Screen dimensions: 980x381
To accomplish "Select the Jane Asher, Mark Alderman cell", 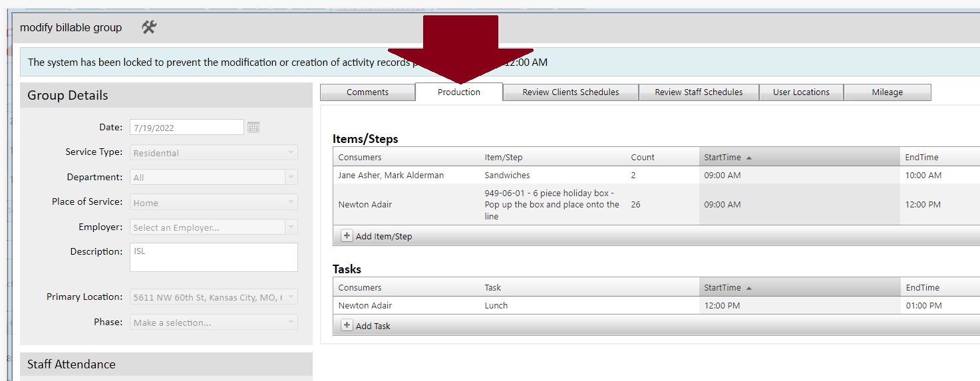I will coord(391,175).
